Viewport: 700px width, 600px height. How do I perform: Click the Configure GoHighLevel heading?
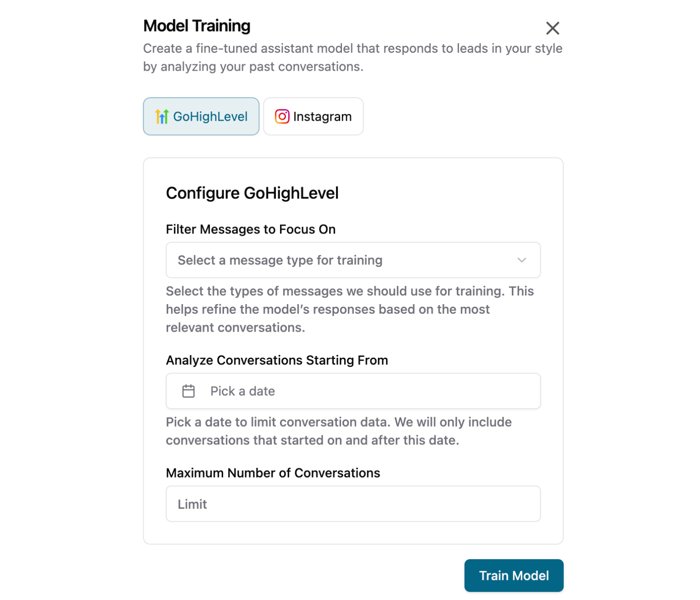coord(252,193)
